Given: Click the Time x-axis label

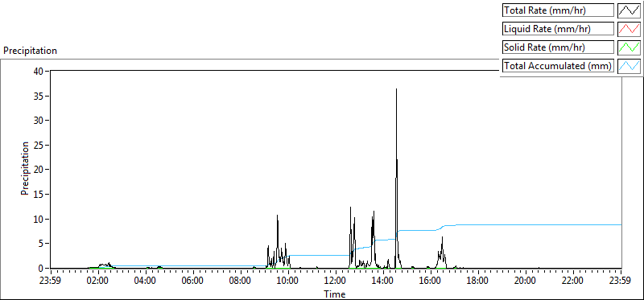Looking at the screenshot, I should [335, 294].
